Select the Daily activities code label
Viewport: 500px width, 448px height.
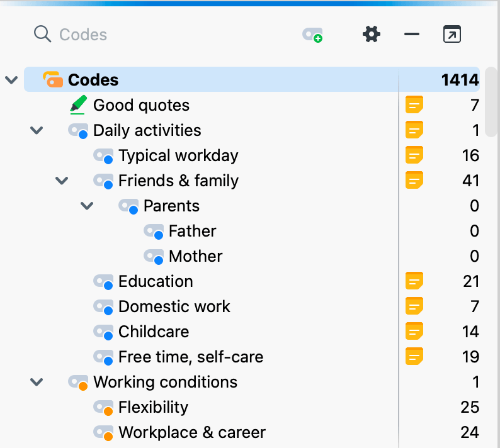coord(147,130)
